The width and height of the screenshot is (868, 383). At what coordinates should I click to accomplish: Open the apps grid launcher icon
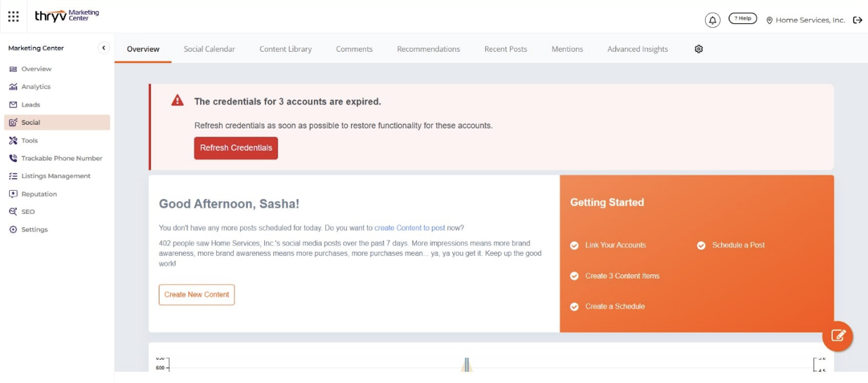[13, 16]
